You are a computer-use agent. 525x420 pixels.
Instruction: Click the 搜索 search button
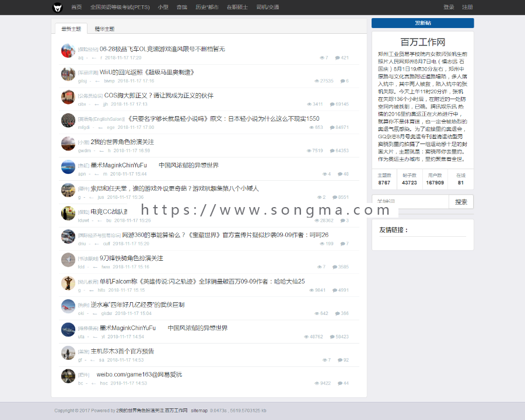461,202
